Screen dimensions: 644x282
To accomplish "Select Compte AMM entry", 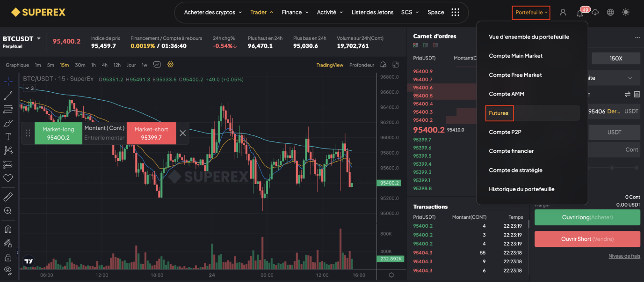I will pyautogui.click(x=507, y=94).
